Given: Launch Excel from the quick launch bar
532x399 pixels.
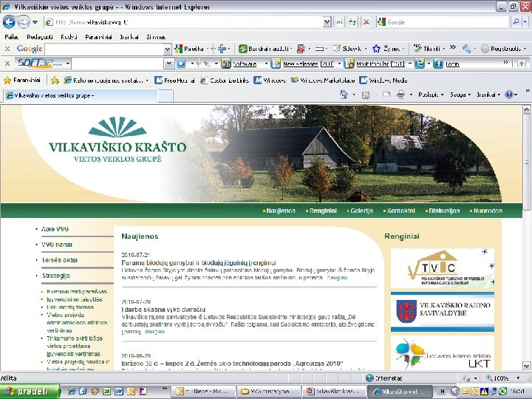Looking at the screenshot, I should 107,391.
